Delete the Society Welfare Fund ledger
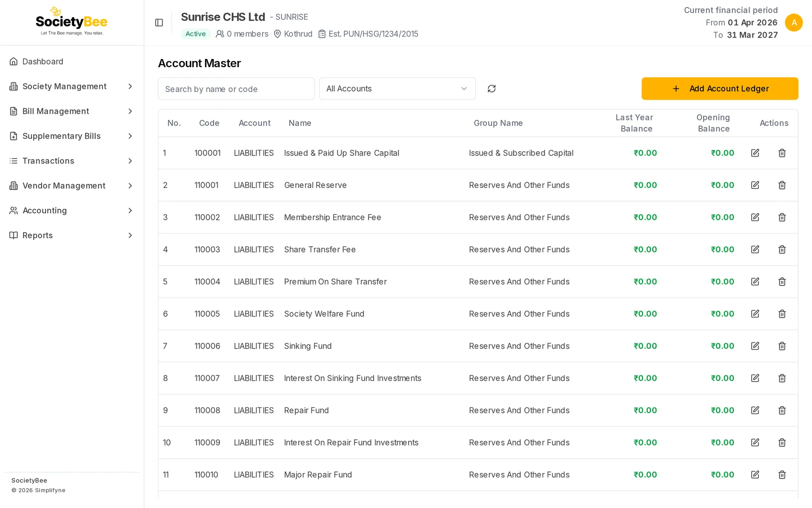The height and width of the screenshot is (508, 812). pos(782,314)
